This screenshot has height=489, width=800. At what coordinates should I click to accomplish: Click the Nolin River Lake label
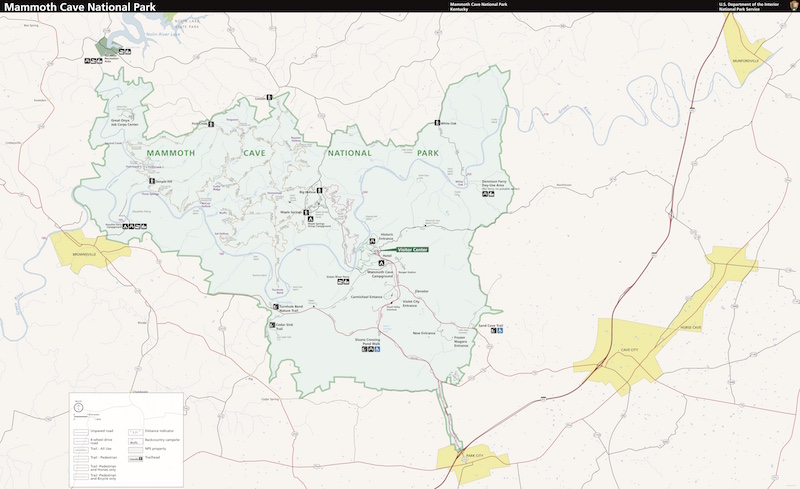tap(163, 34)
